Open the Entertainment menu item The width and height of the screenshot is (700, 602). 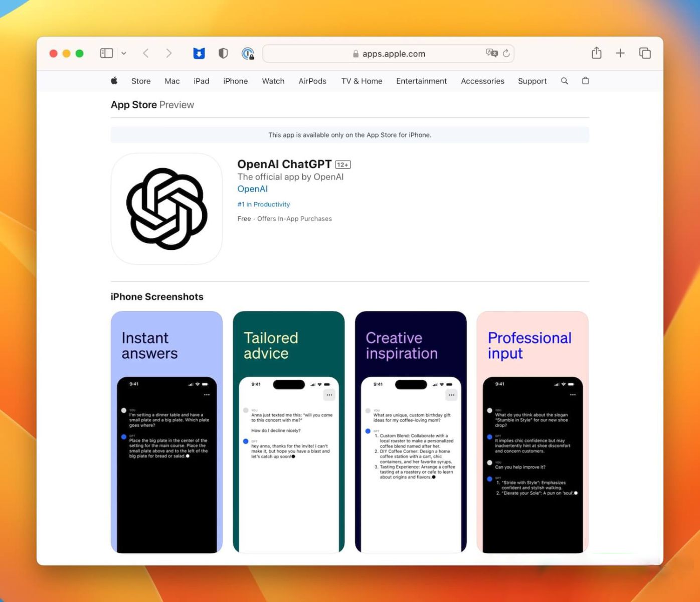(421, 81)
